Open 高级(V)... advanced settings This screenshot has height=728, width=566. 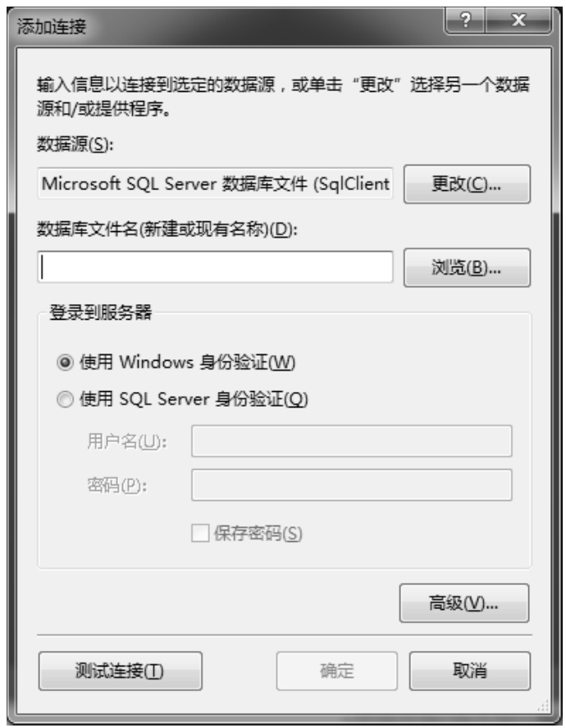tap(463, 603)
